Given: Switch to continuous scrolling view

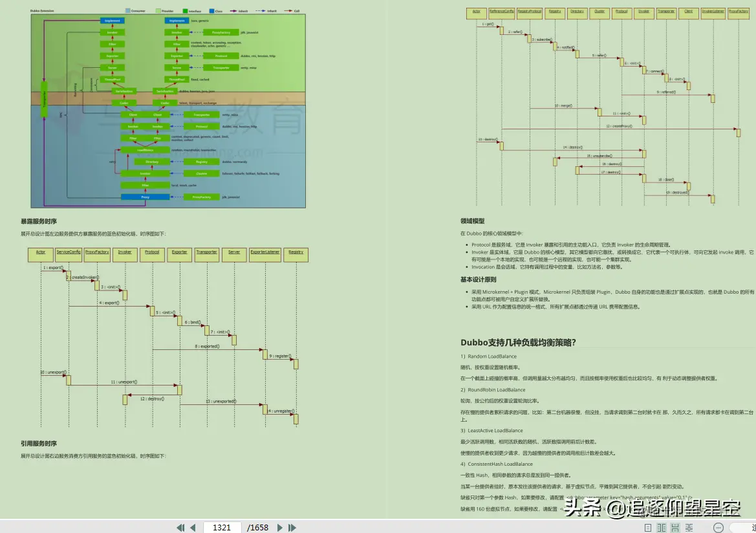Looking at the screenshot, I should pos(675,528).
